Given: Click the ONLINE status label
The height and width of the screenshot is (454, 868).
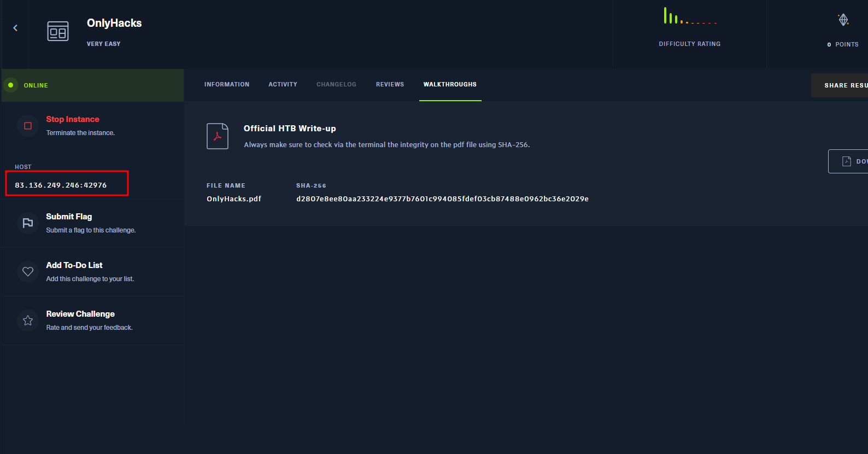Looking at the screenshot, I should tap(36, 85).
